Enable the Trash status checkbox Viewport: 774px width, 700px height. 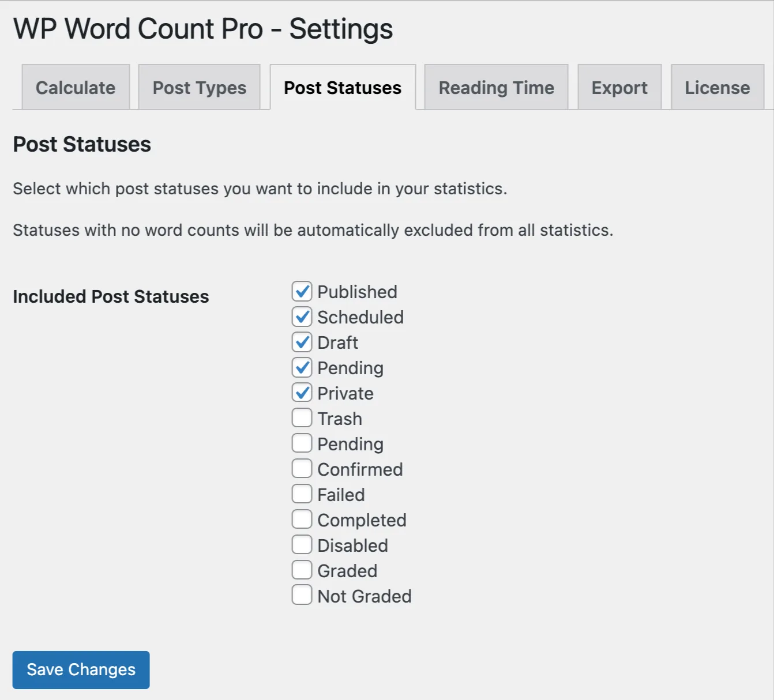tap(302, 417)
